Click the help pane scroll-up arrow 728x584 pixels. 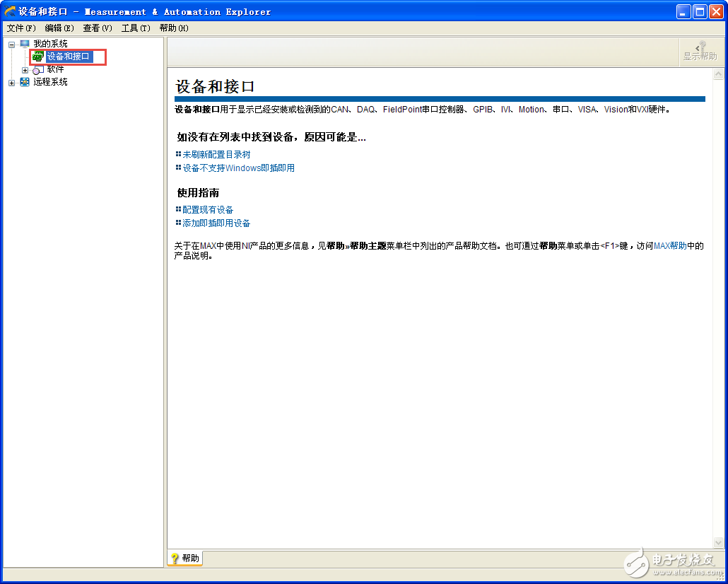coord(718,74)
